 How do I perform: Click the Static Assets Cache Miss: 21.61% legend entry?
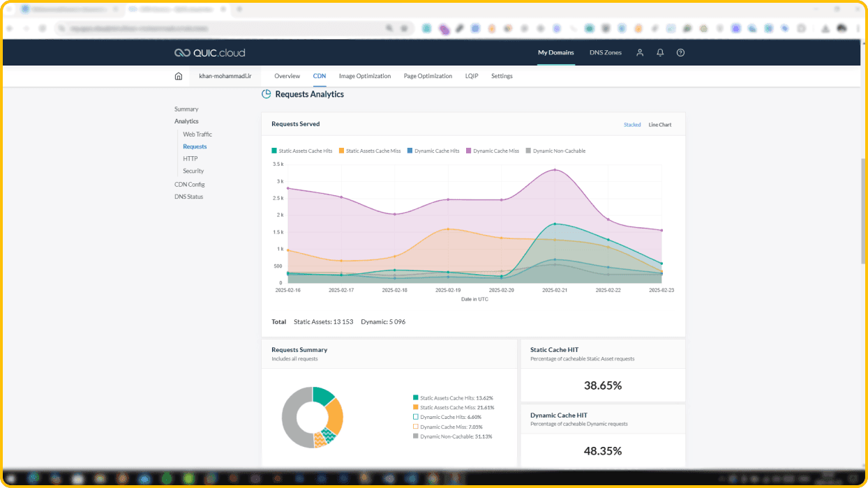point(453,407)
